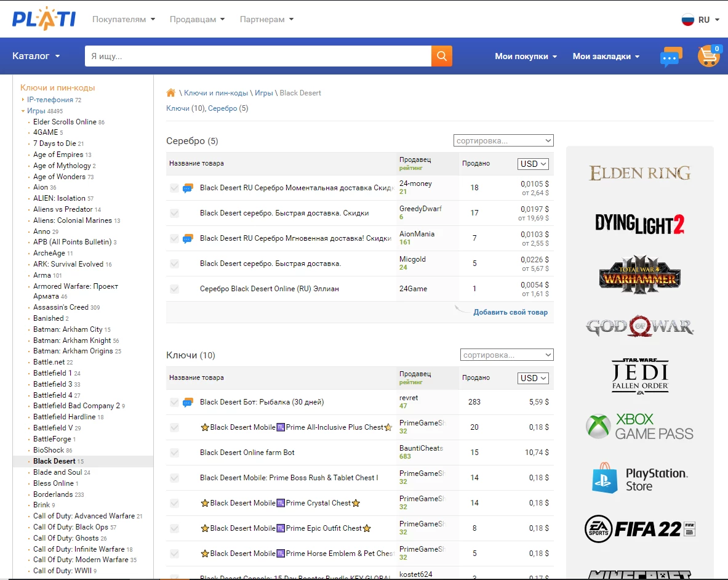Open the Elden Ring banner

coord(640,173)
